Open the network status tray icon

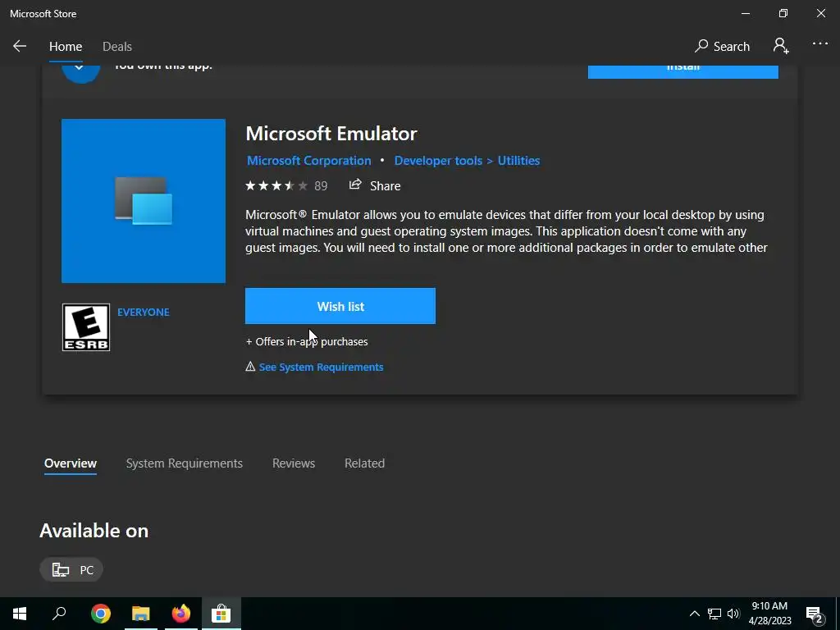714,614
